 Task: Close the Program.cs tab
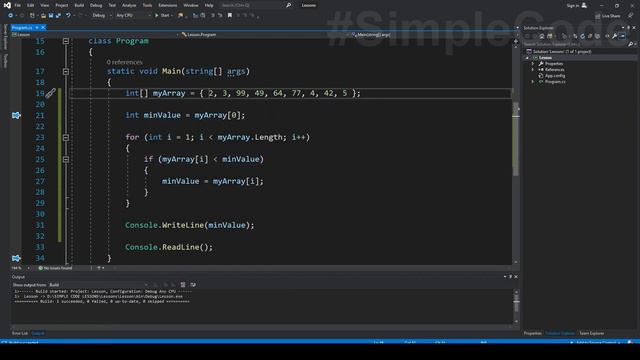click(43, 27)
